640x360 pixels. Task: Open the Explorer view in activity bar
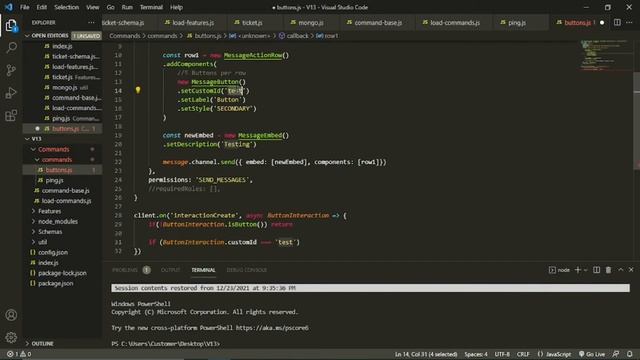coord(11,26)
